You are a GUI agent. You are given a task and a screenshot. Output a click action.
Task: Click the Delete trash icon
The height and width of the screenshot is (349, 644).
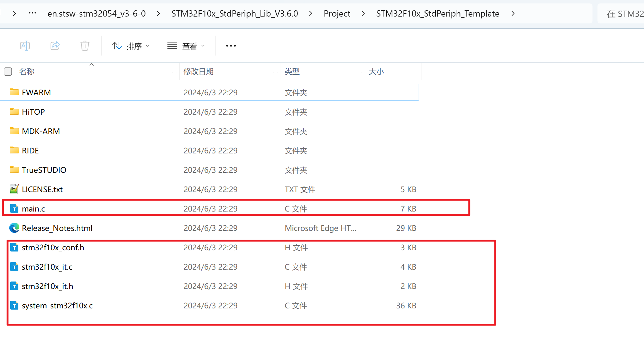coord(85,46)
